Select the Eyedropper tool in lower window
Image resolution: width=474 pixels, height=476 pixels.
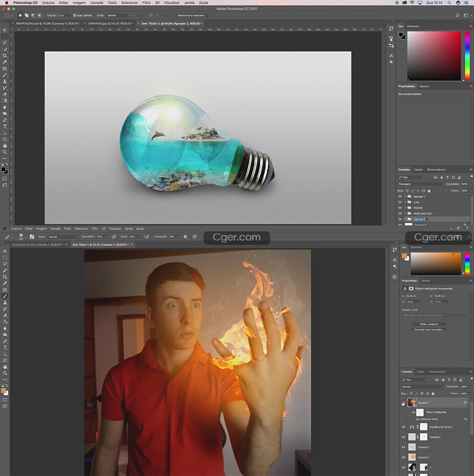pos(5,283)
